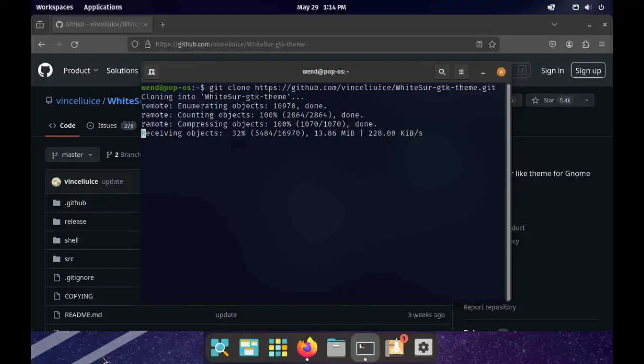Switch to Issues tab

click(111, 126)
